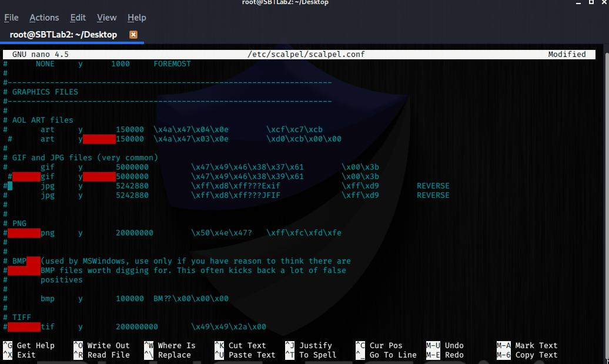609x364 pixels.
Task: Click REVERSE on the Exif jpg line
Action: click(433, 186)
